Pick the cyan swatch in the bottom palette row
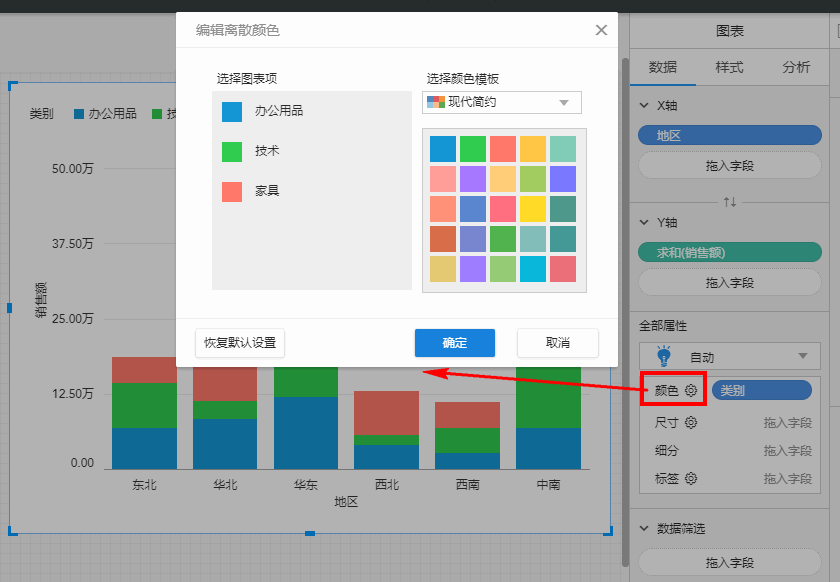Screen dimensions: 840x582 point(533,269)
